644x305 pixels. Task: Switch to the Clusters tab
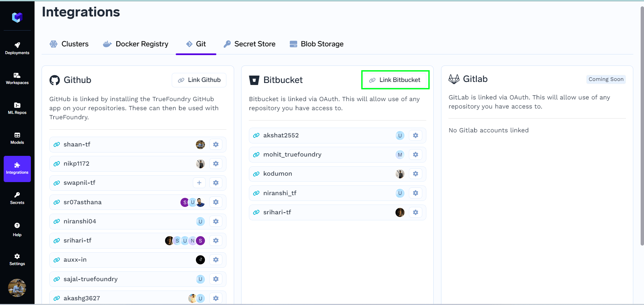point(69,44)
